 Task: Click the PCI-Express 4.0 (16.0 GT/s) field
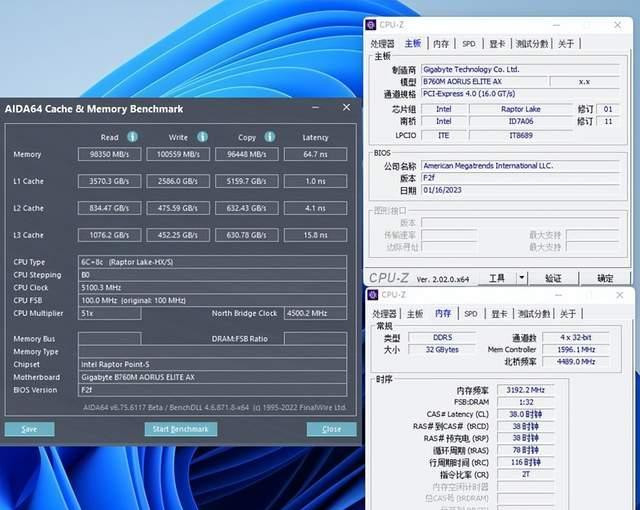click(x=520, y=94)
